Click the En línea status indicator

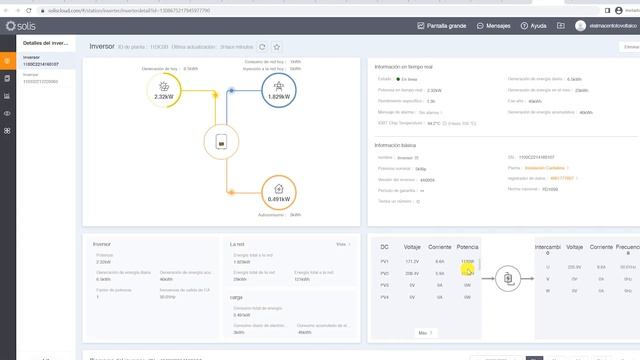click(407, 79)
